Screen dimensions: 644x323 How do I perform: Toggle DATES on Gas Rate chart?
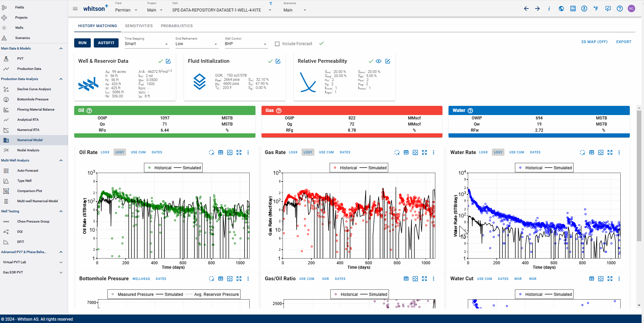(x=345, y=152)
